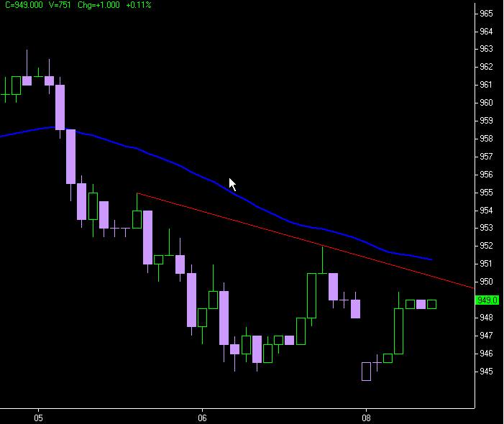Image resolution: width=504 pixels, height=424 pixels.
Task: Click the 960 price axis label
Action: (x=486, y=103)
